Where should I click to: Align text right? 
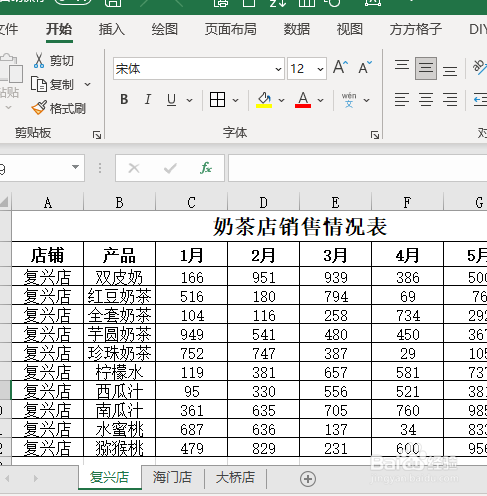[x=450, y=100]
